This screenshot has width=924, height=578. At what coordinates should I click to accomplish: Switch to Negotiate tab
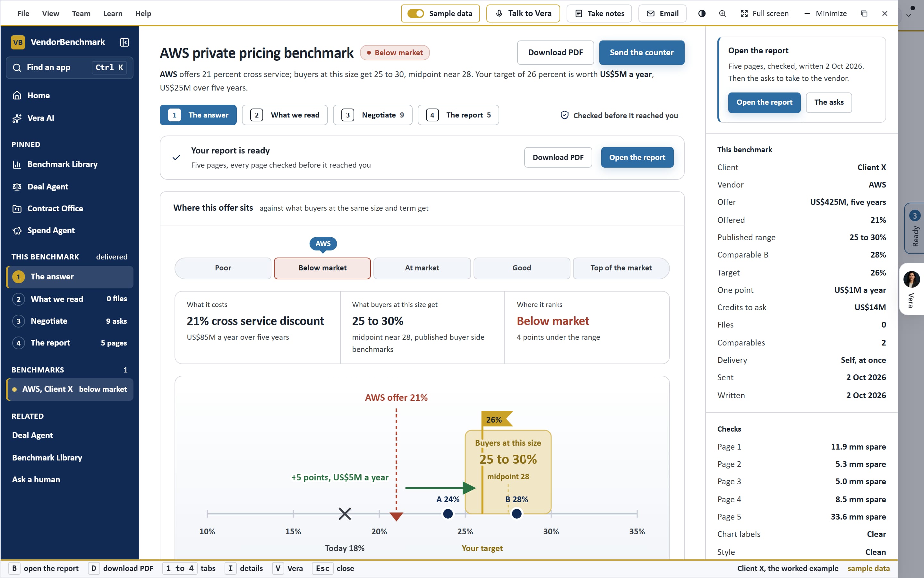(x=373, y=115)
